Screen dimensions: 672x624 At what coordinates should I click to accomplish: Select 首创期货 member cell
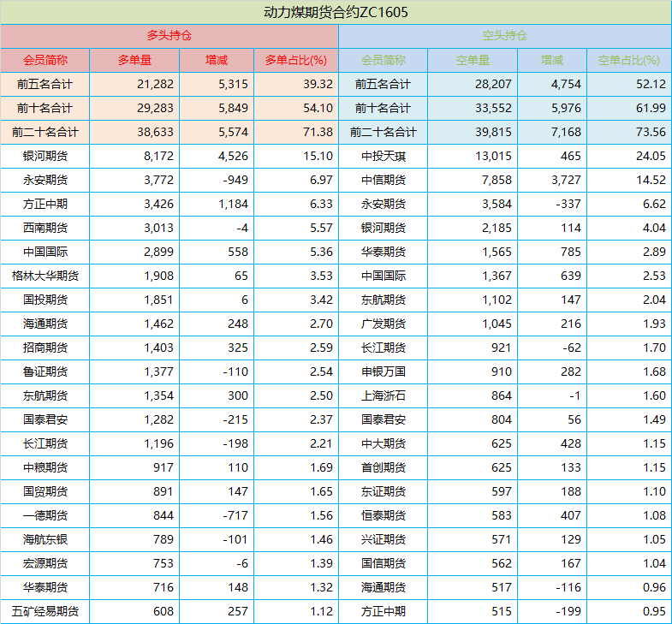coord(384,468)
